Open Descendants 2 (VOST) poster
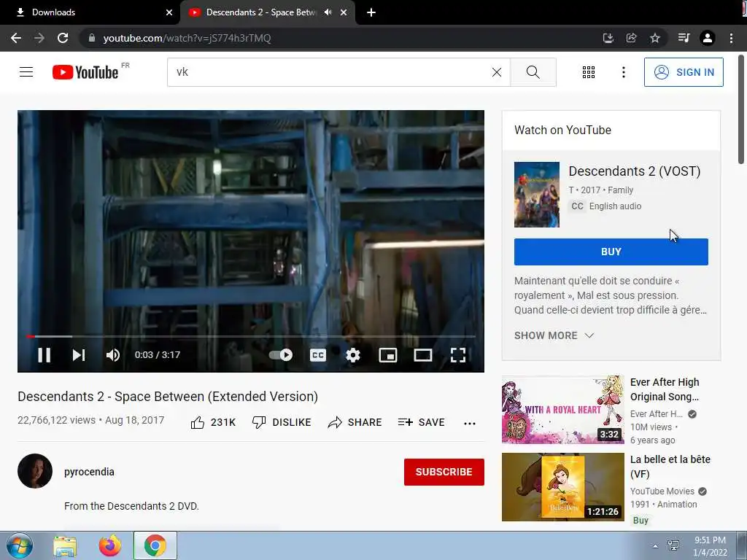Screen dimensions: 747x560 pos(536,194)
